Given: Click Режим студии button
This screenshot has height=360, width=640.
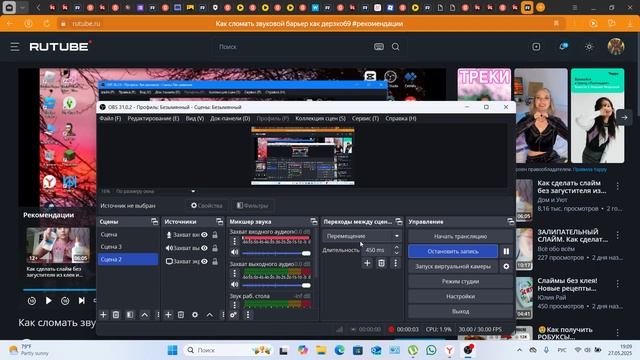Looking at the screenshot, I should (460, 281).
